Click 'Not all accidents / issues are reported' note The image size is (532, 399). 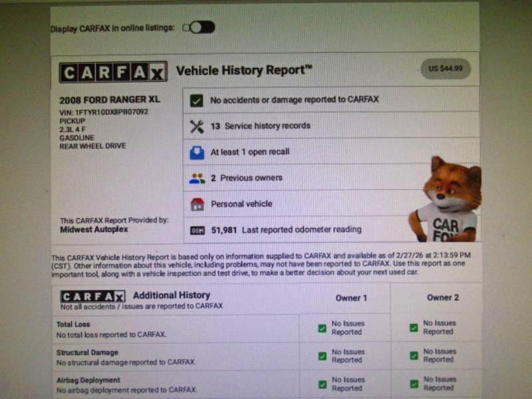click(x=142, y=307)
